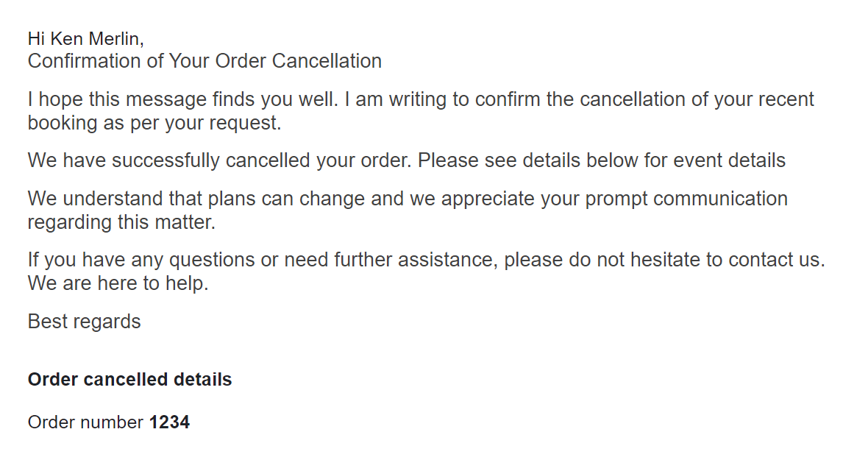Click the name Ken Merlin in greeting

(x=97, y=39)
